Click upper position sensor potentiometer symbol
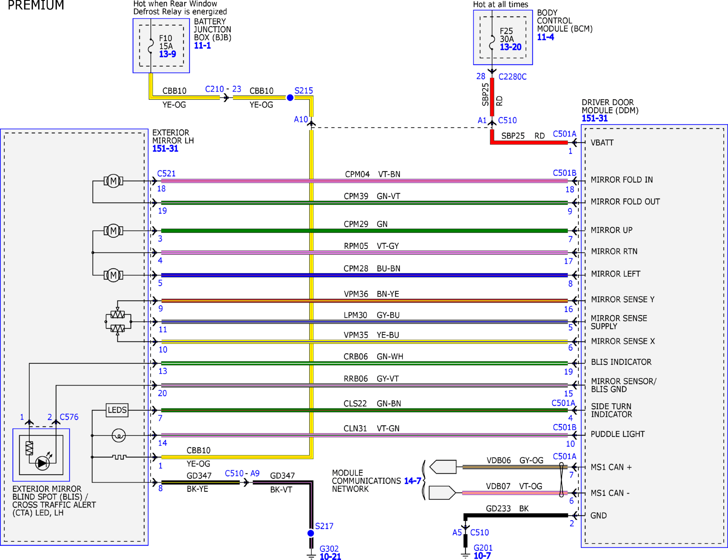The width and height of the screenshot is (728, 560). (x=118, y=314)
